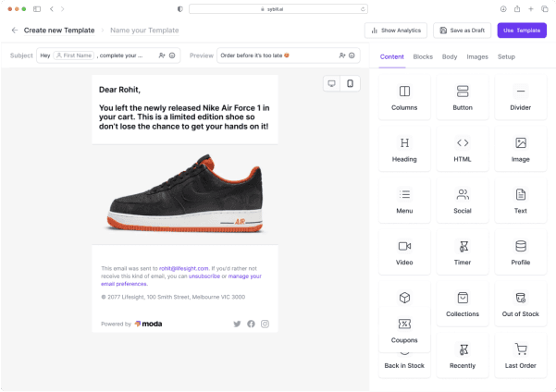Viewport: 556px width, 392px height.
Task: Switch to the Images tab
Action: 477,56
